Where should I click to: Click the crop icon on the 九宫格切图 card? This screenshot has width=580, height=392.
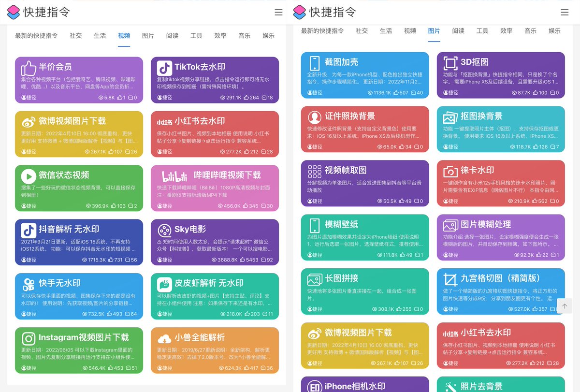[450, 279]
